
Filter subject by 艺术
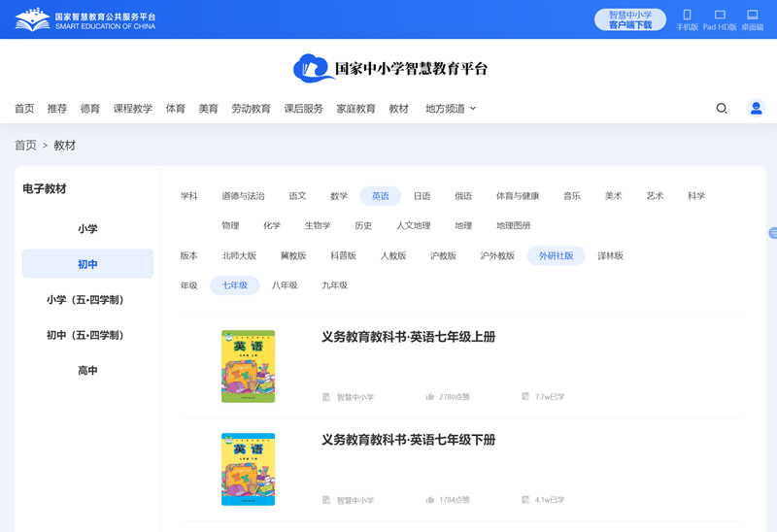click(655, 196)
